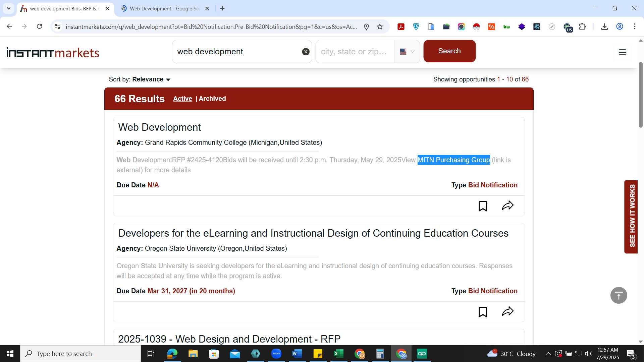The width and height of the screenshot is (644, 362).
Task: Clear the web development search text
Action: click(x=306, y=52)
